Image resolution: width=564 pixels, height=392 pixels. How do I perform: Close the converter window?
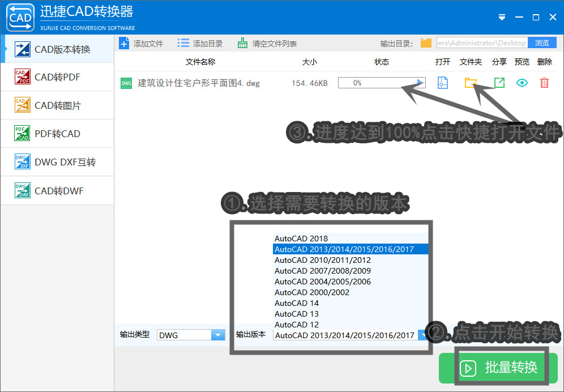point(553,18)
